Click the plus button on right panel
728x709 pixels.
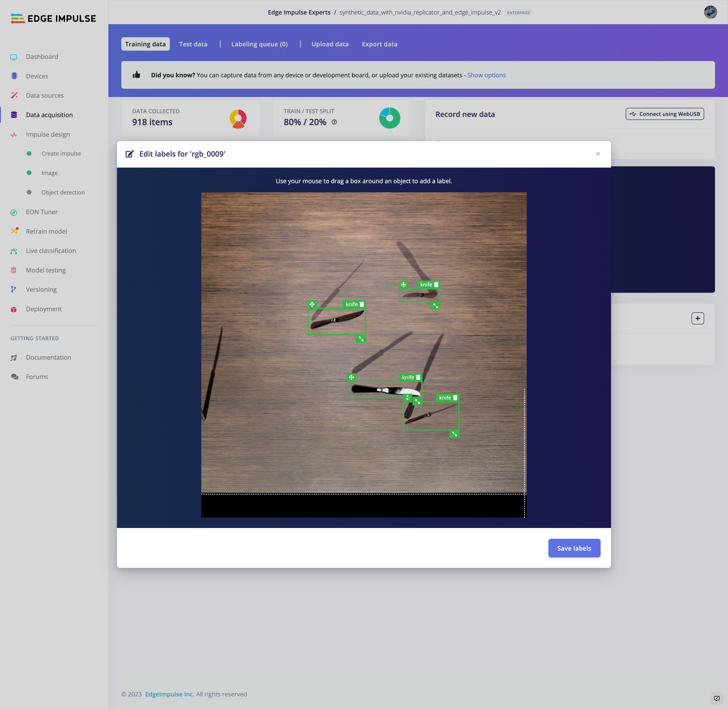(697, 318)
